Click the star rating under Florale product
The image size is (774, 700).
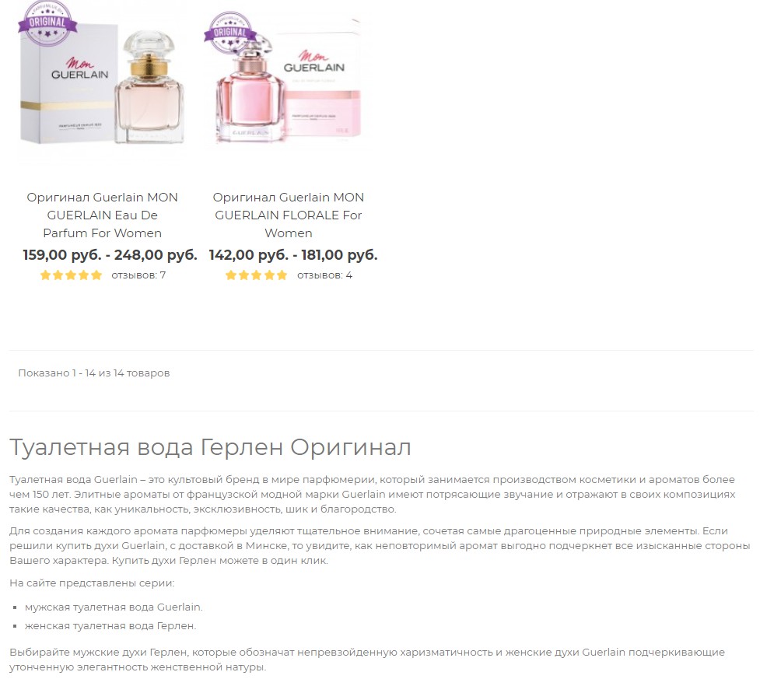click(256, 275)
